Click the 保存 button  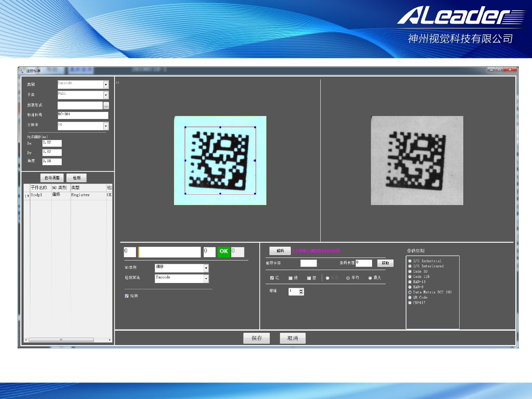(x=257, y=338)
